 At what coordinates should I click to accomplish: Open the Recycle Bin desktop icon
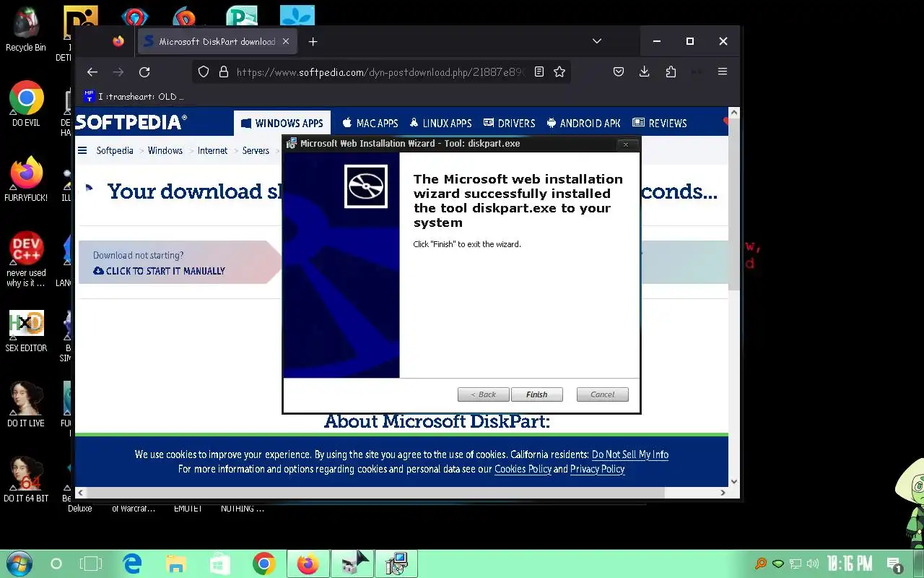click(x=26, y=29)
